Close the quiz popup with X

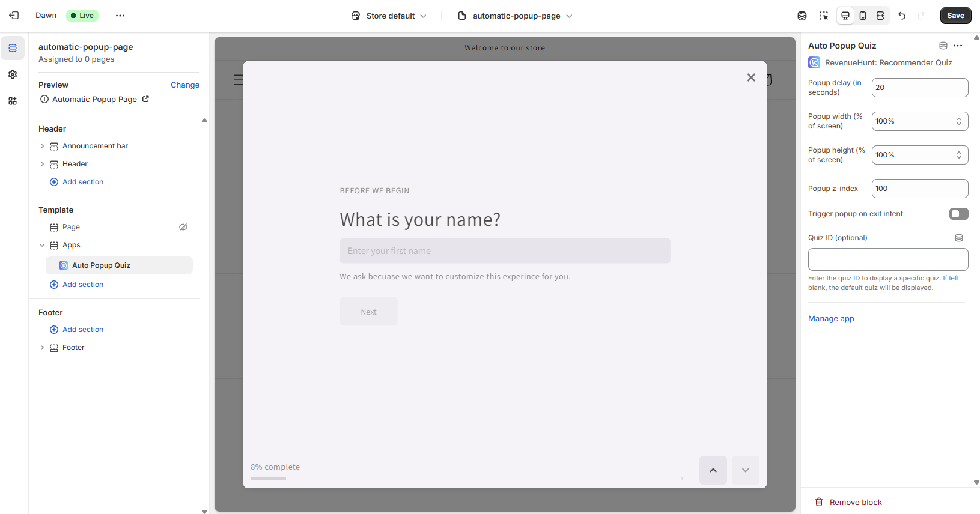pyautogui.click(x=751, y=77)
